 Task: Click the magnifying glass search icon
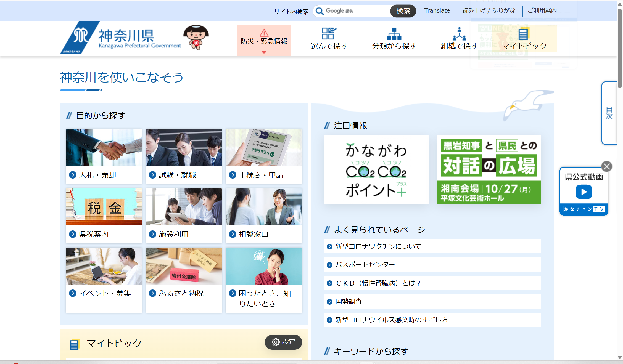(320, 11)
